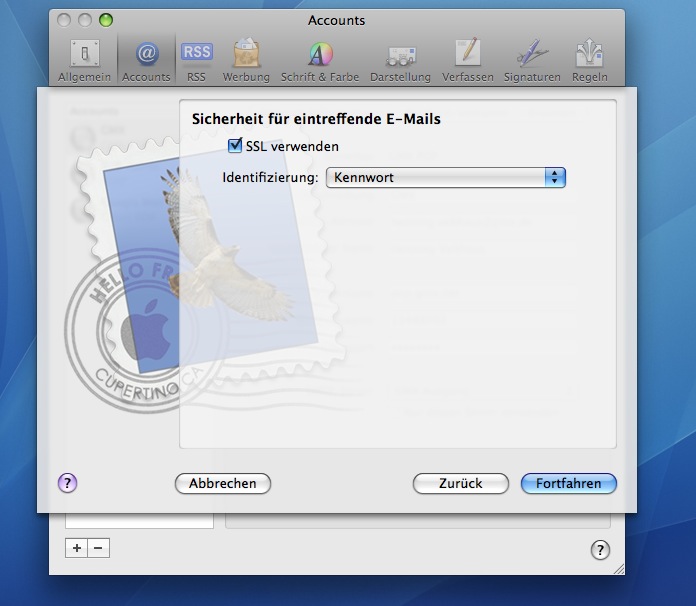696x606 pixels.
Task: Click the Zurück button
Action: [461, 483]
